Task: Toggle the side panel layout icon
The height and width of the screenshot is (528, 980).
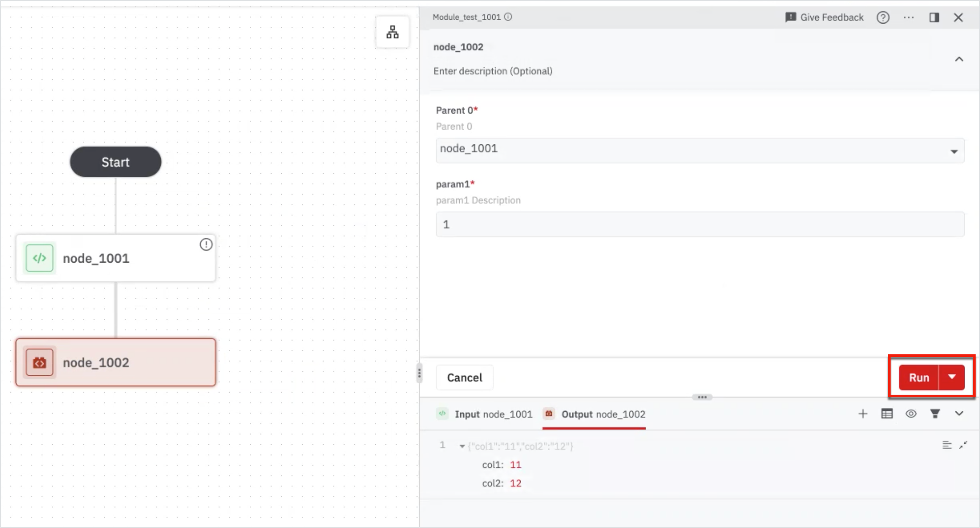Action: coord(934,18)
